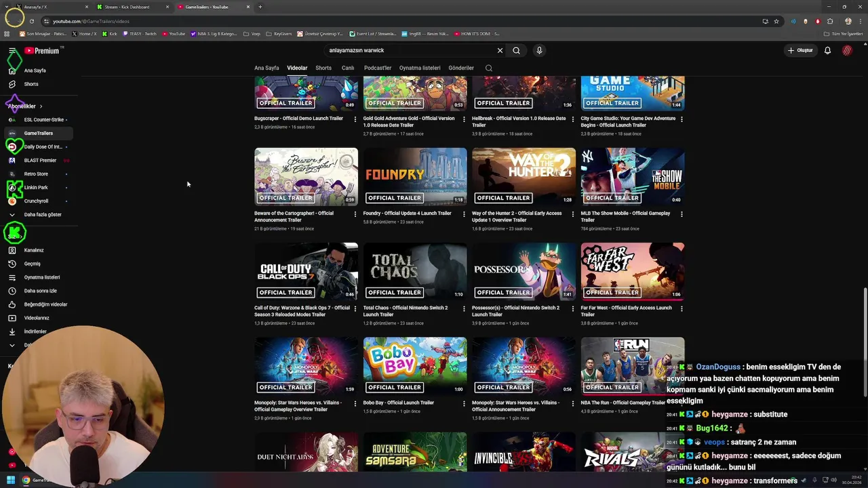Open options menu for Foundry Update 4 trailer
The height and width of the screenshot is (488, 868).
(464, 213)
